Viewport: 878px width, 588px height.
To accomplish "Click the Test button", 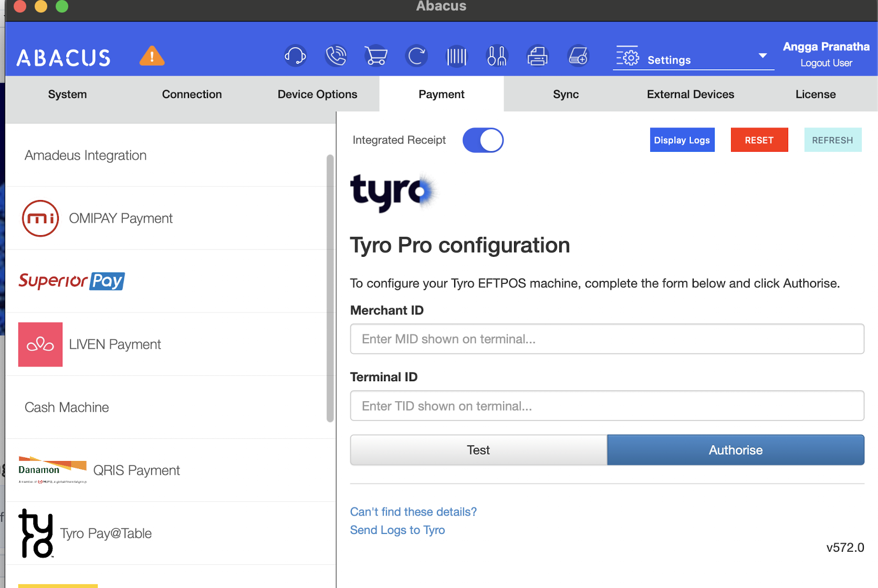I will [478, 450].
